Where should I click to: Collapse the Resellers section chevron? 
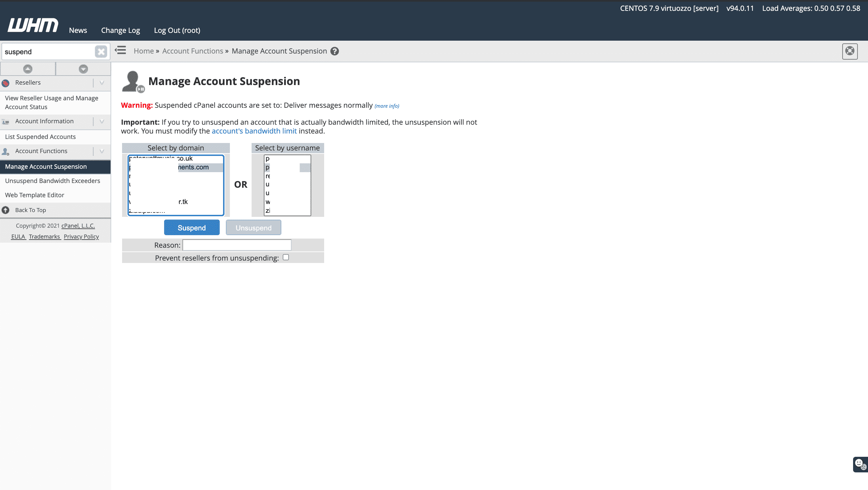point(102,83)
